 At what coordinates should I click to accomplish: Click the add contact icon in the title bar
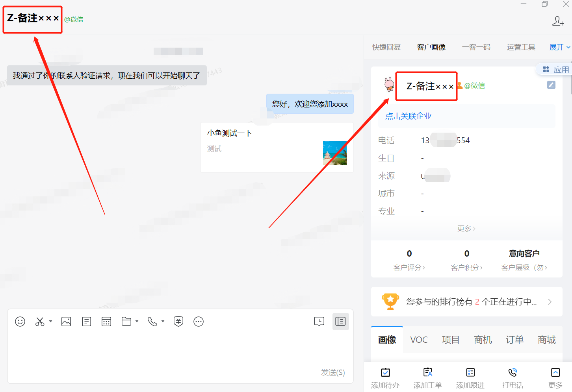pyautogui.click(x=558, y=21)
